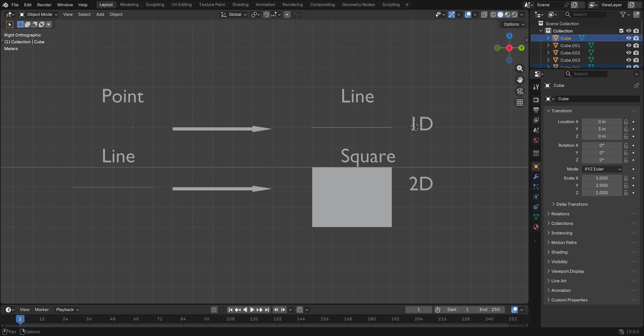The image size is (644, 336).
Task: Expand Cube.001 in the outliner tree
Action: 548,45
